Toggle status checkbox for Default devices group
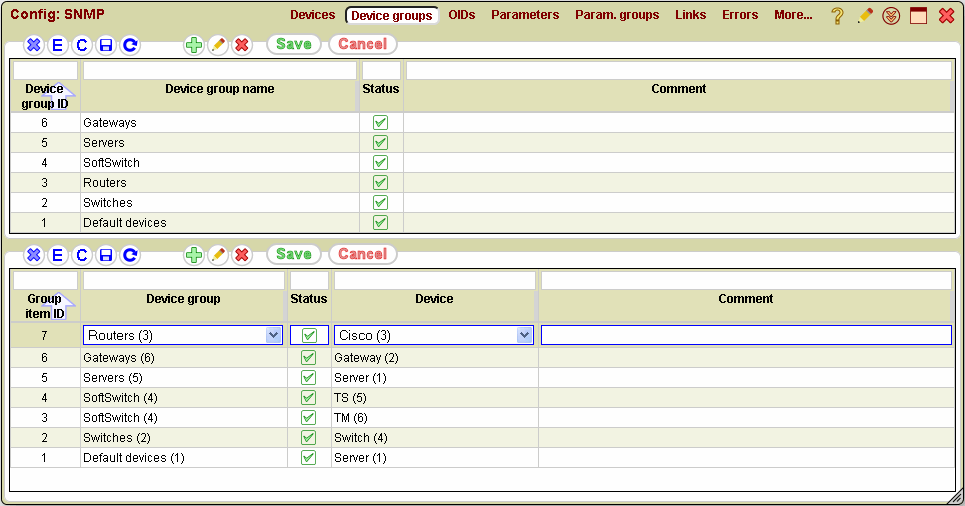The height and width of the screenshot is (506, 965). pos(380,223)
